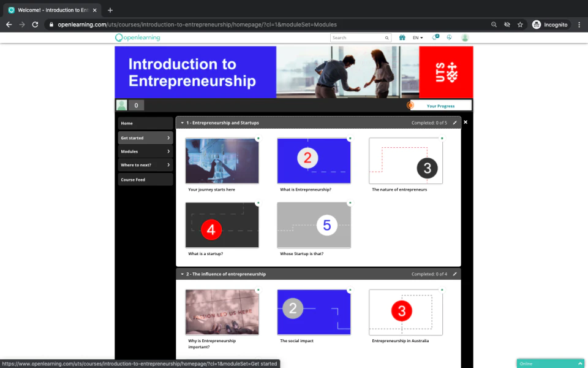Select Modules in the sidebar
This screenshot has height=368, width=588.
tap(146, 151)
